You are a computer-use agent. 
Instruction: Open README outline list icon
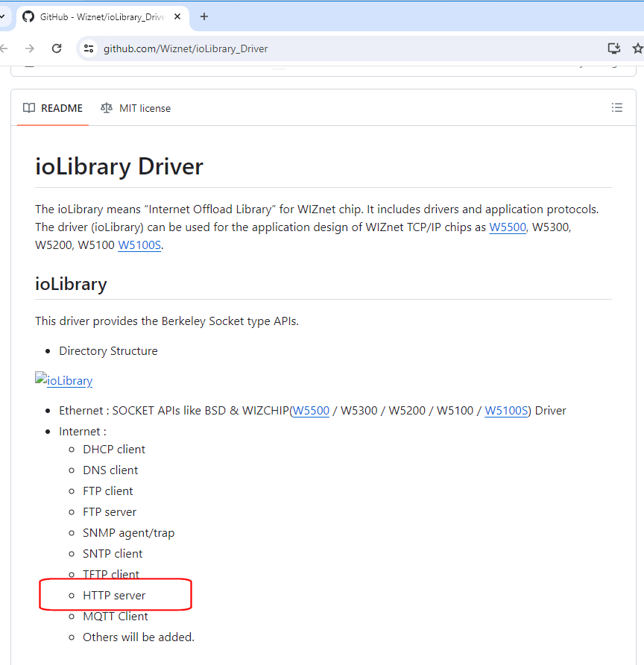(x=617, y=107)
